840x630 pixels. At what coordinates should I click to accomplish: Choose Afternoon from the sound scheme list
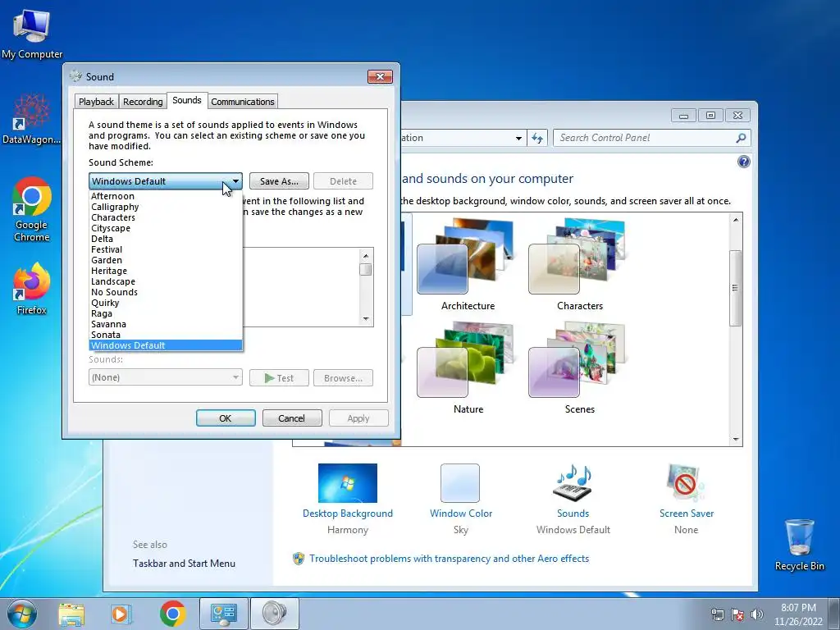(x=166, y=196)
